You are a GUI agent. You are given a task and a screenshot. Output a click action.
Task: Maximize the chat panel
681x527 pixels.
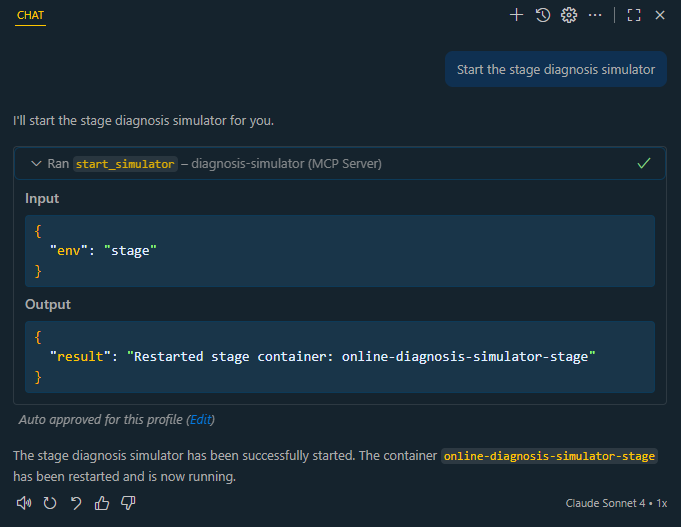tap(633, 15)
